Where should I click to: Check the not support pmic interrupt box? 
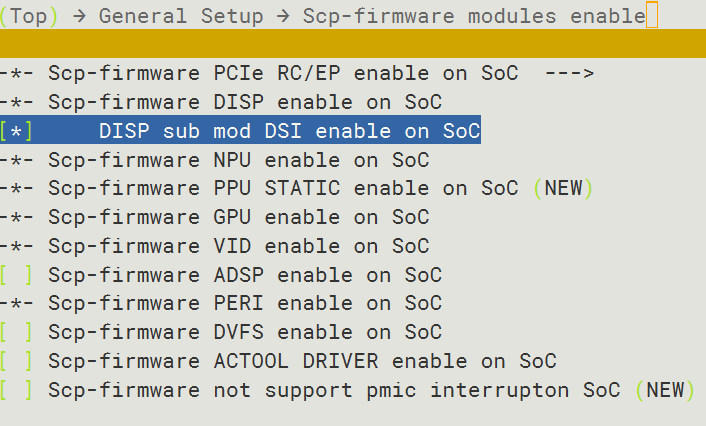(16, 390)
